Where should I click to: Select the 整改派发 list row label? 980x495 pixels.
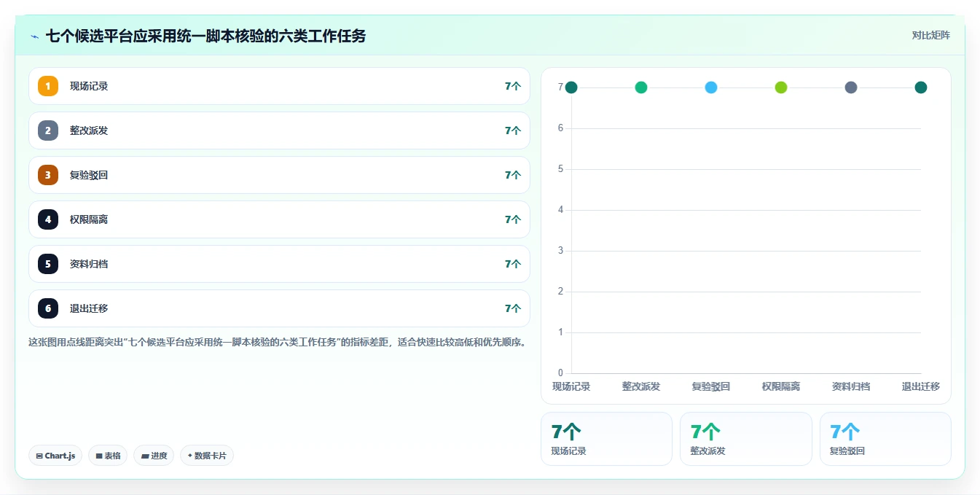[x=89, y=130]
